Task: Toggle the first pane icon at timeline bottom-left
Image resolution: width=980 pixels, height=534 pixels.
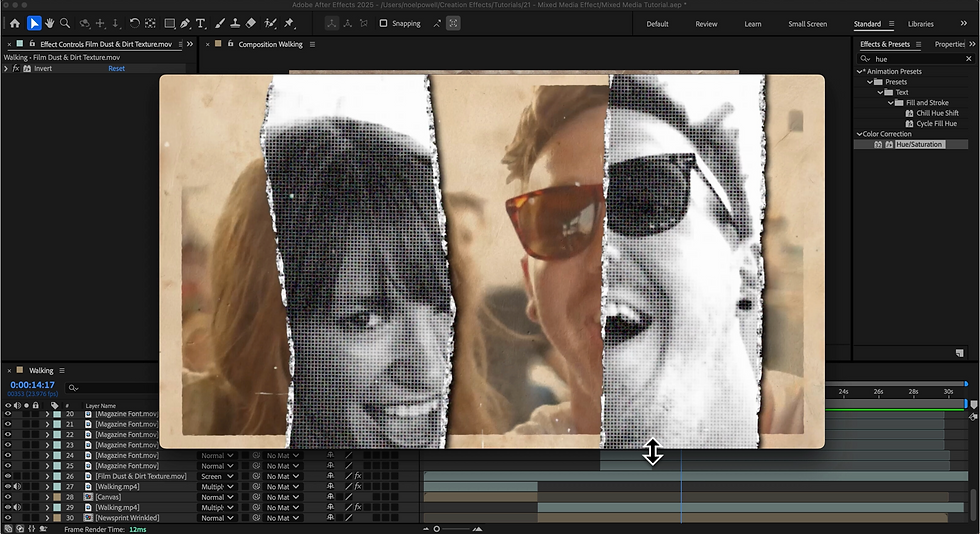Action: 8,529
